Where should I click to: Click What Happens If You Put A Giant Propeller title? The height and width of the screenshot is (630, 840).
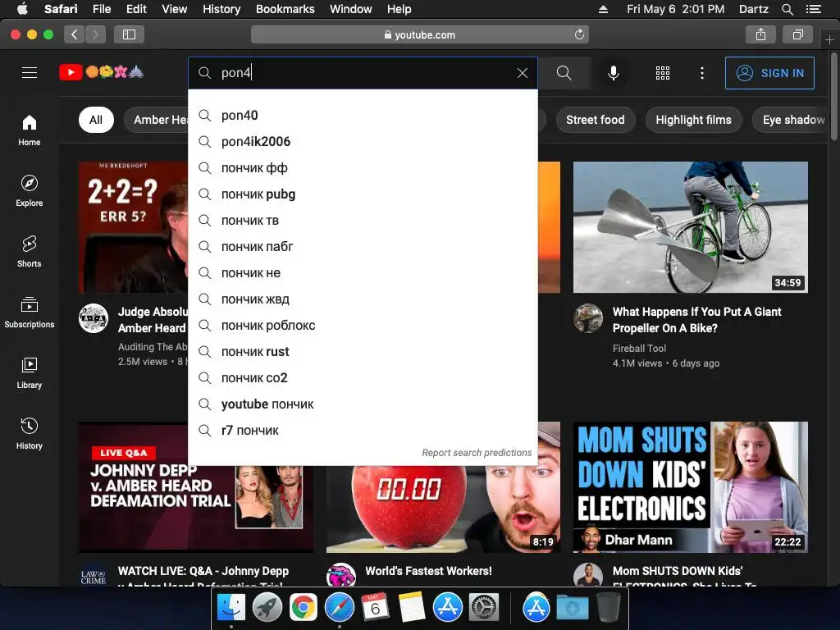(x=697, y=320)
